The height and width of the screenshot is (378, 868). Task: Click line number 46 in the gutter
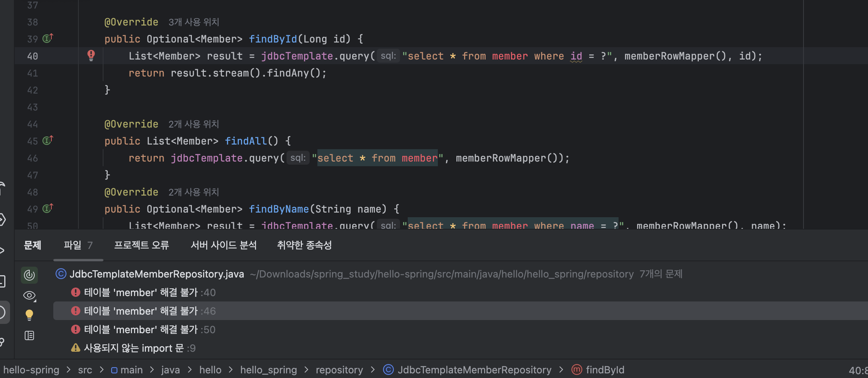[32, 158]
